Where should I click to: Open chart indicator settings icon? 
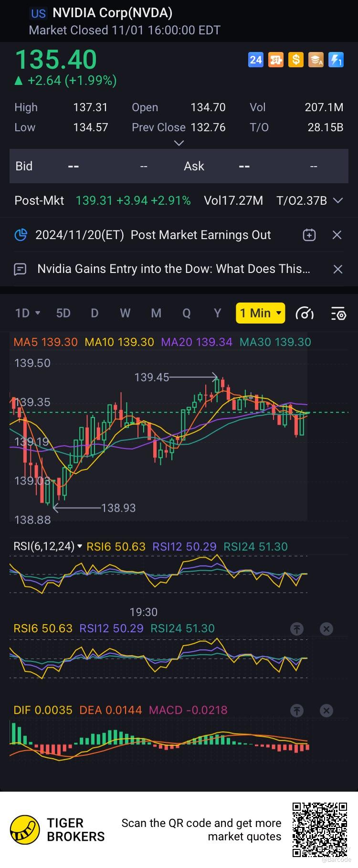pos(338,313)
